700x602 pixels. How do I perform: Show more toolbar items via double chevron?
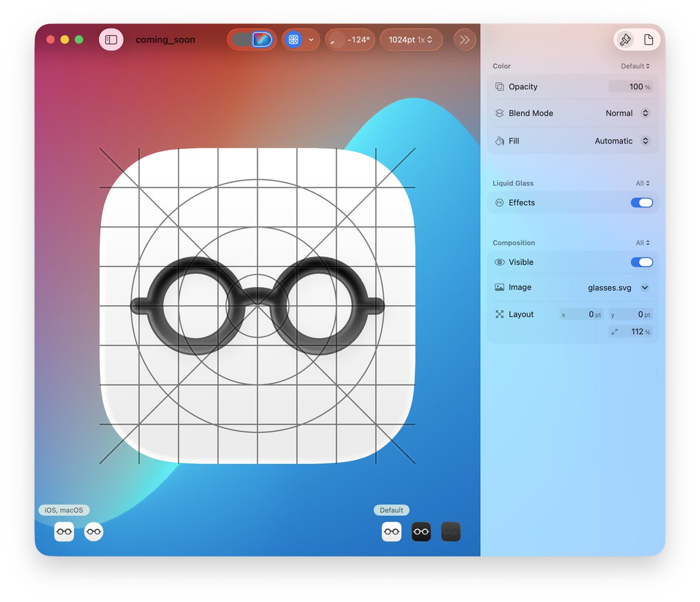tap(464, 40)
